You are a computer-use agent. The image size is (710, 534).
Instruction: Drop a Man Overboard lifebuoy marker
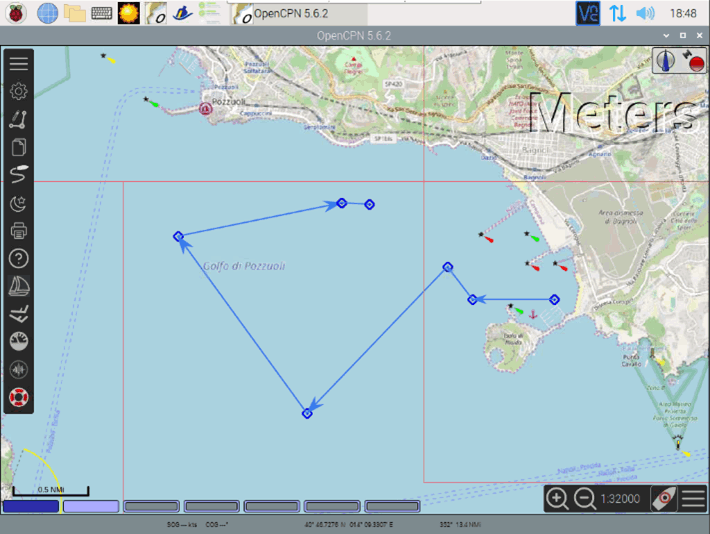coord(19,397)
